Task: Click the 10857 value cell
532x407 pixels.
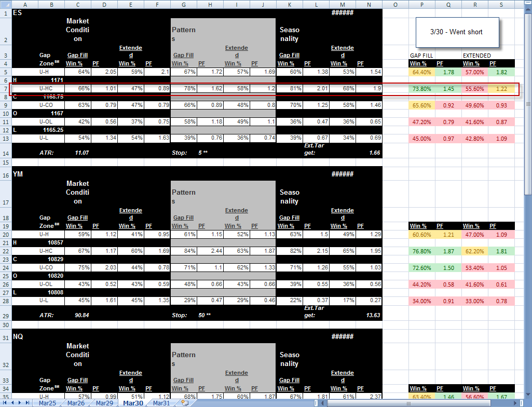Action: point(51,243)
